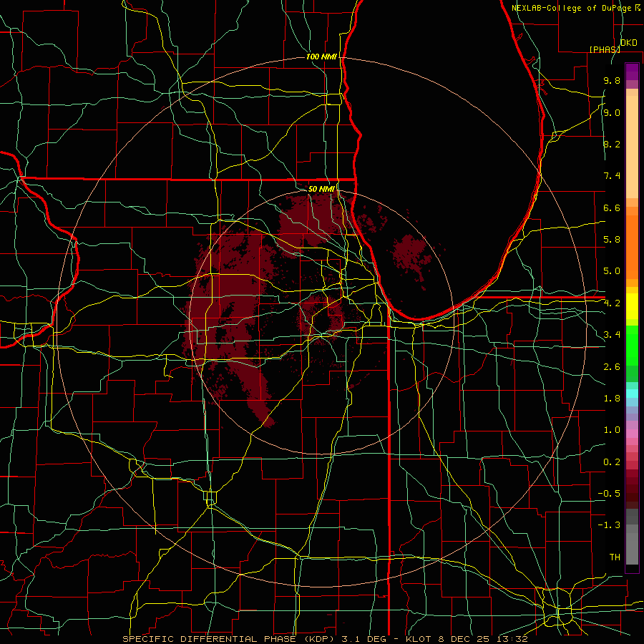Pick the pink swatch beside 1.0
This screenshot has width=644, height=644.
click(632, 434)
